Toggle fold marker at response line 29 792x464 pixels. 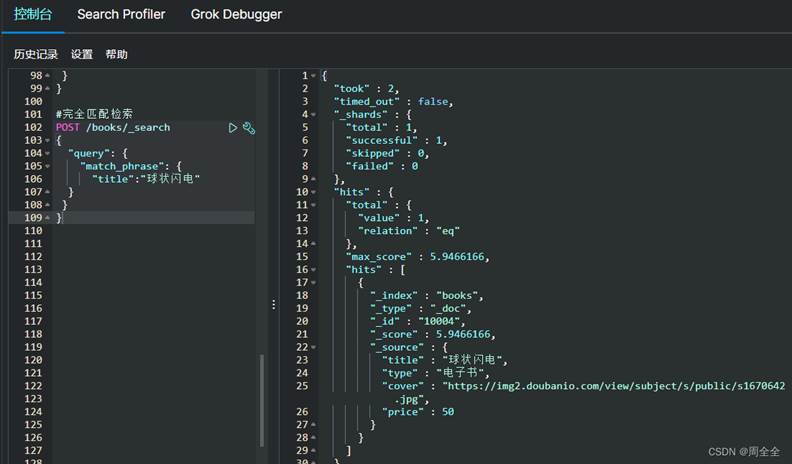click(313, 451)
